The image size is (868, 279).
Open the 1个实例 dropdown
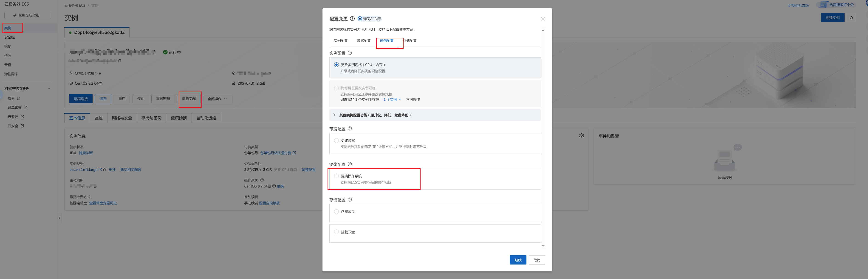392,100
